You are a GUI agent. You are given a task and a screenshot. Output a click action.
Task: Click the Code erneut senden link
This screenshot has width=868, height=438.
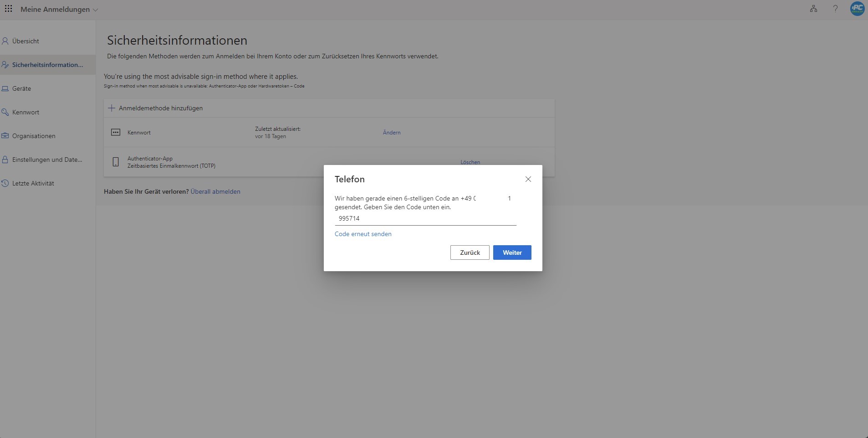[x=363, y=234]
